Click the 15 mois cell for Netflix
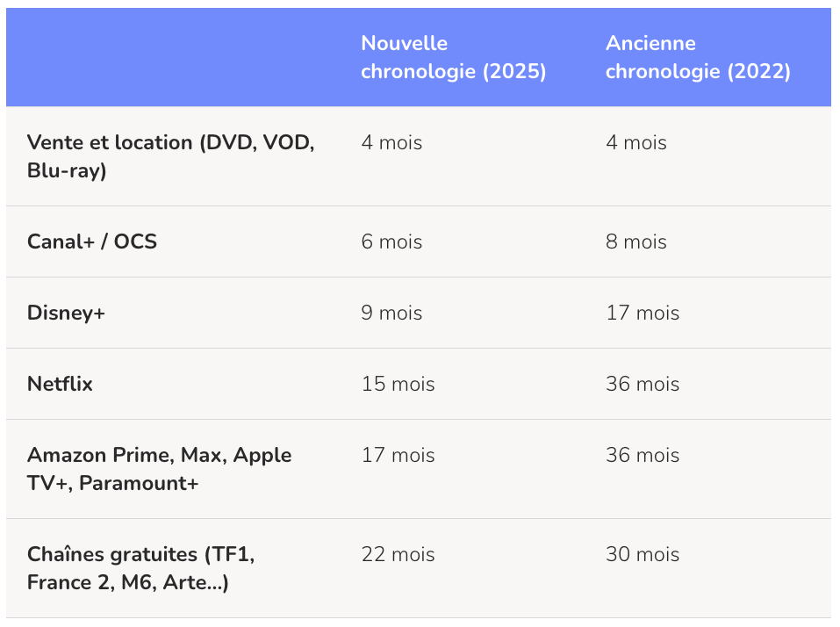 tap(398, 385)
